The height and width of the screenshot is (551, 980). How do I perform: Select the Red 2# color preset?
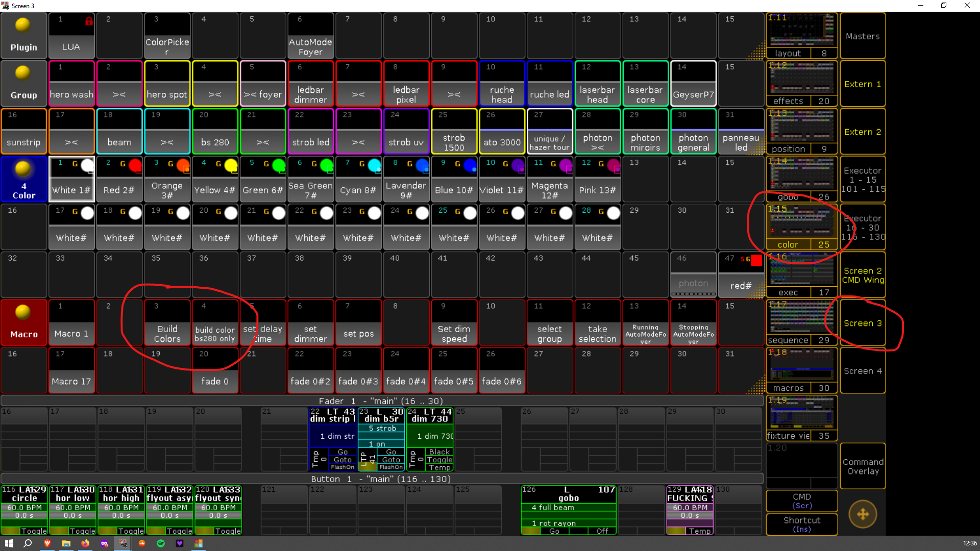coord(119,179)
